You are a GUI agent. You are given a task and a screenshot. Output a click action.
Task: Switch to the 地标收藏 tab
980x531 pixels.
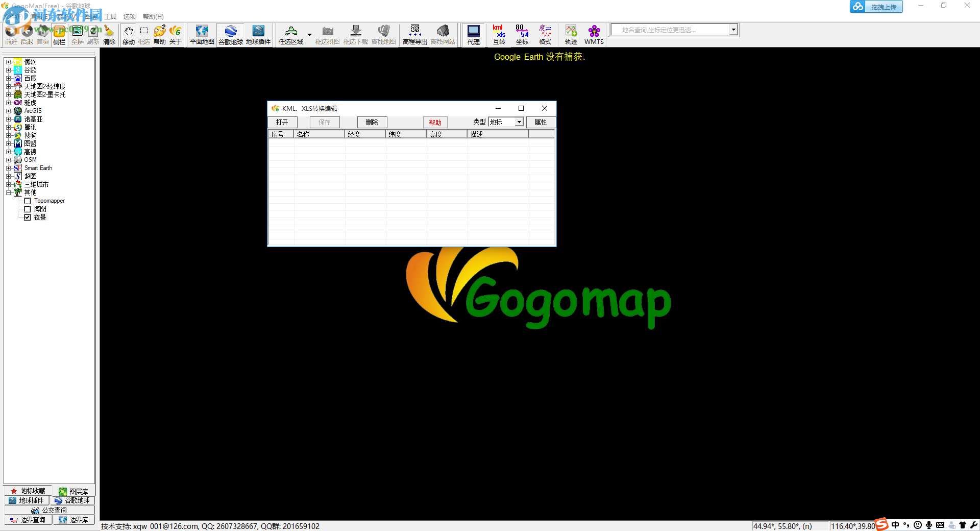pos(28,491)
